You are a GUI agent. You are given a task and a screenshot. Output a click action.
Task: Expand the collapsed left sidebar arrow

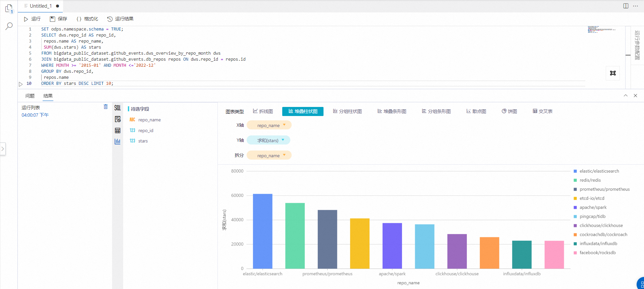[x=3, y=149]
